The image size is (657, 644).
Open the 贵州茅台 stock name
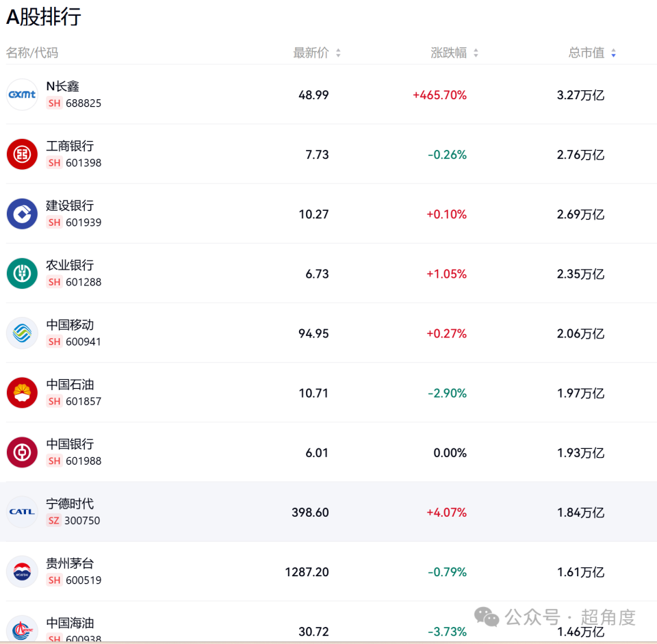[70, 563]
